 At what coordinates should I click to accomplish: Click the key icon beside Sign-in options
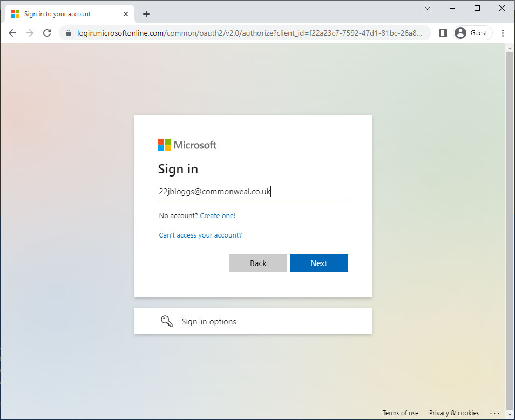(167, 321)
